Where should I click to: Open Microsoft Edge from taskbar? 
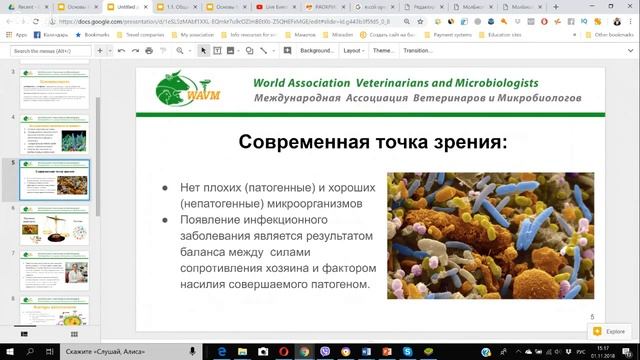[222, 351]
